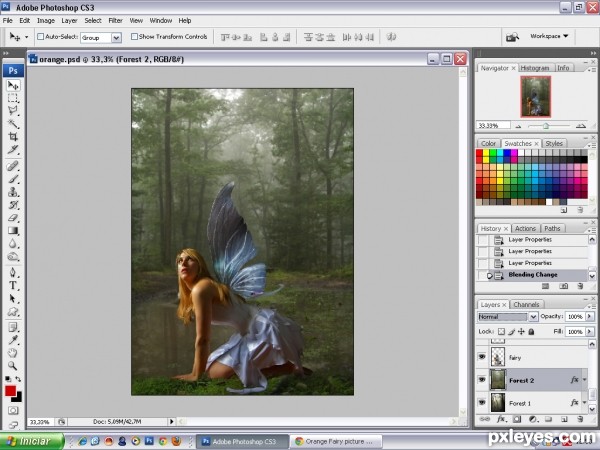Select the Move tool in toolbox
600x450 pixels.
[13, 85]
